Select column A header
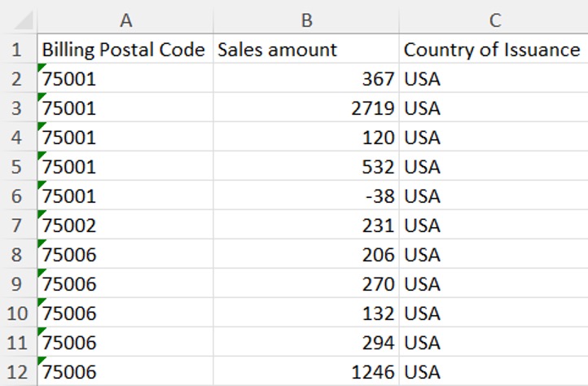The image size is (588, 386). (x=125, y=20)
